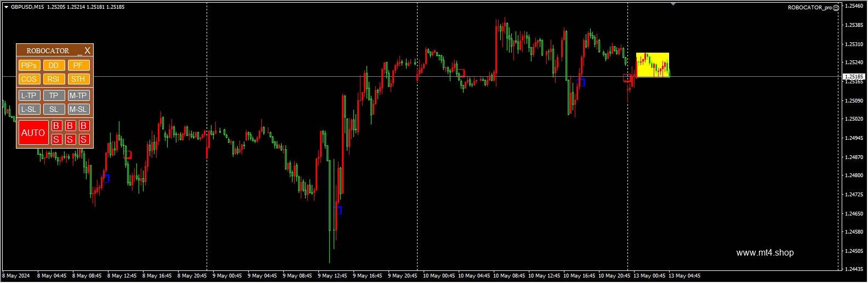
Task: Click the ROBOCATOR_pro smiley face icon
Action: tap(836, 8)
